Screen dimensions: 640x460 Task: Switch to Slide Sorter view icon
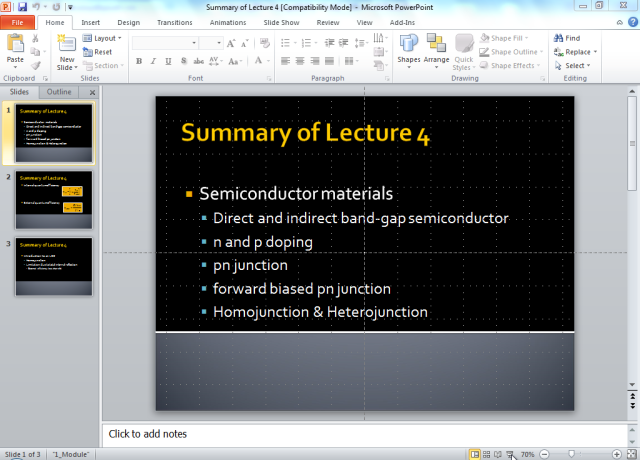[x=487, y=454]
